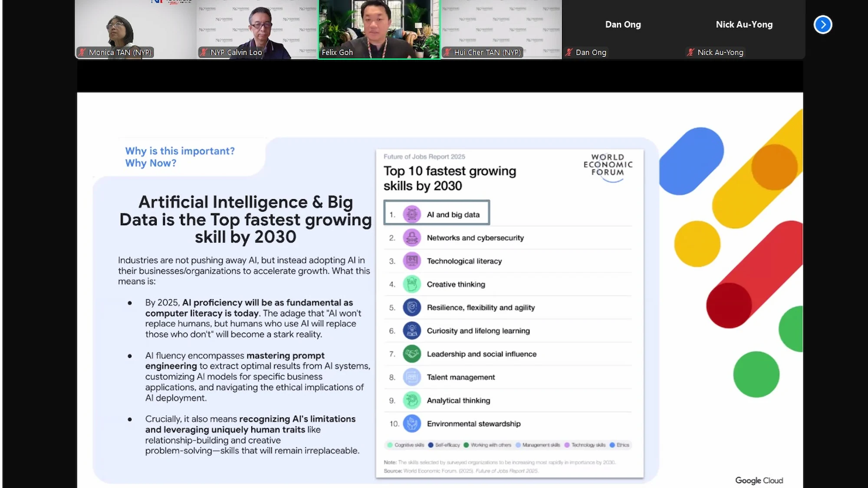Click the 'Why is this important?' heading
Screen dimensions: 868x488
click(x=180, y=151)
